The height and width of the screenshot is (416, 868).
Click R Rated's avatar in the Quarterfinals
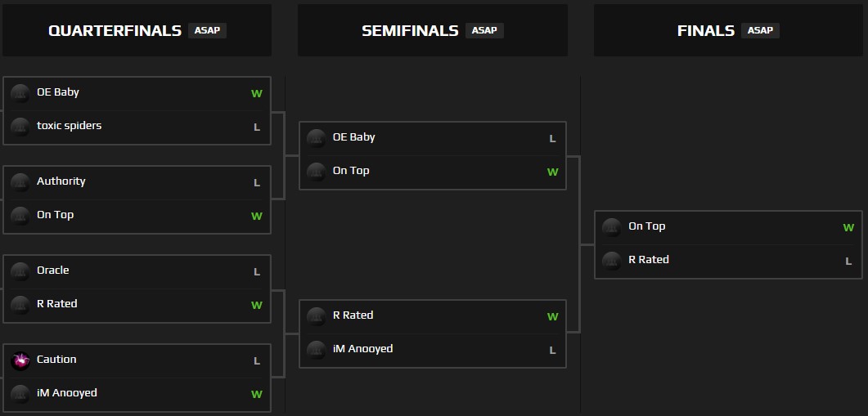click(x=20, y=305)
